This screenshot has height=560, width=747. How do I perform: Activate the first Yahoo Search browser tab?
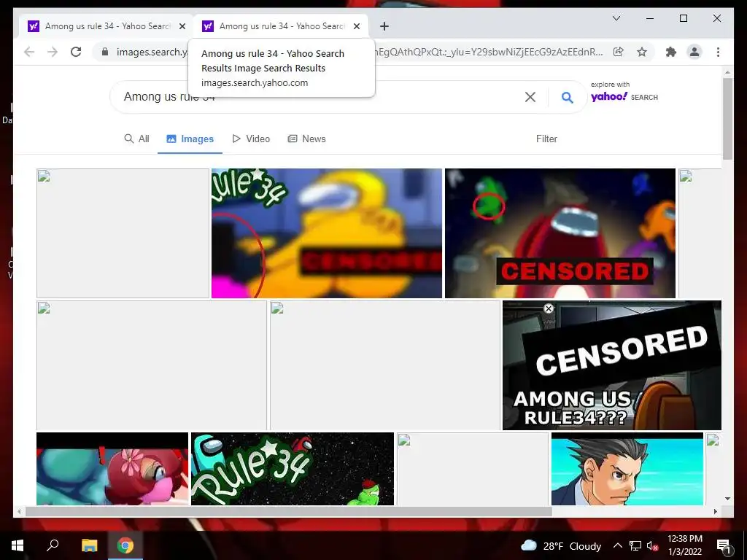click(107, 26)
